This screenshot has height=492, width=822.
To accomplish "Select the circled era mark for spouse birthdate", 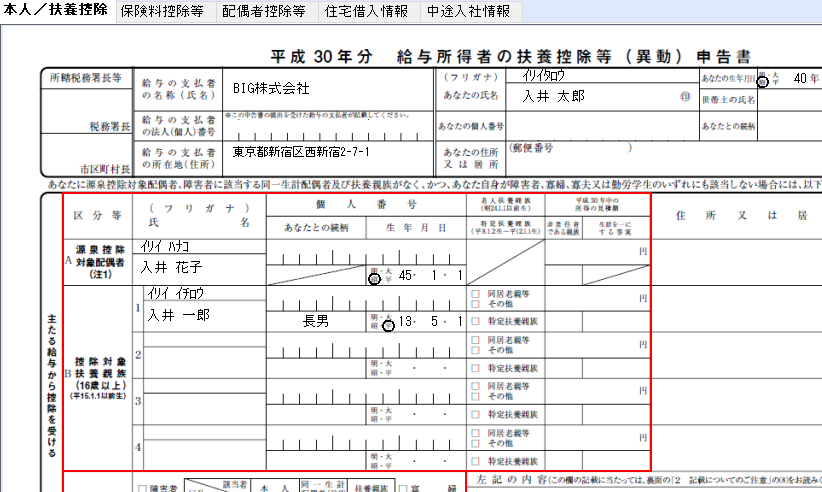I will [x=374, y=279].
